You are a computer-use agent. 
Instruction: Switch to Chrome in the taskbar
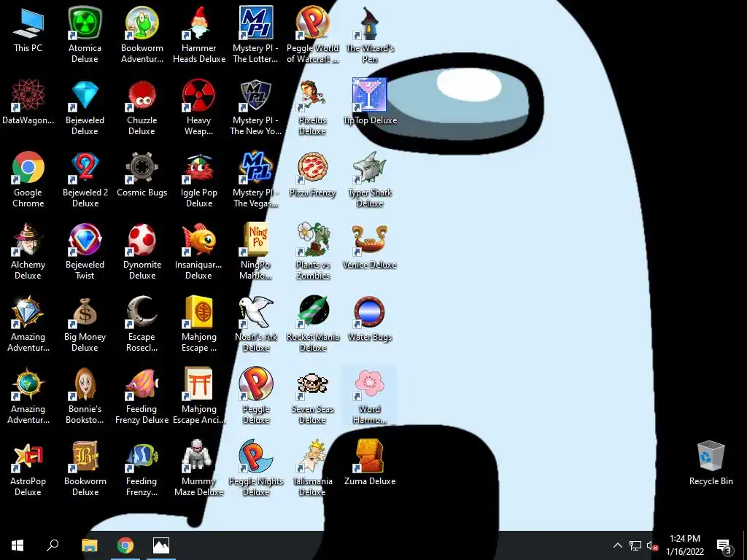pyautogui.click(x=125, y=545)
